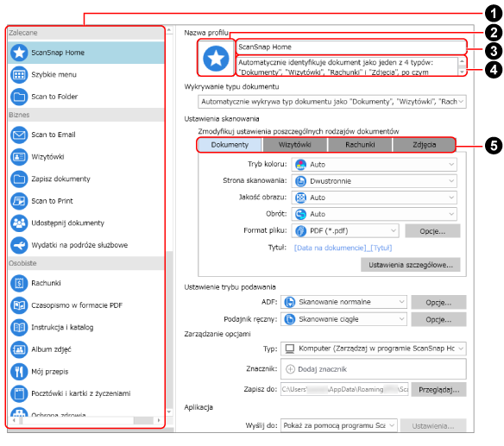
Task: Select the Album zdjęć text
Action: pos(51,349)
